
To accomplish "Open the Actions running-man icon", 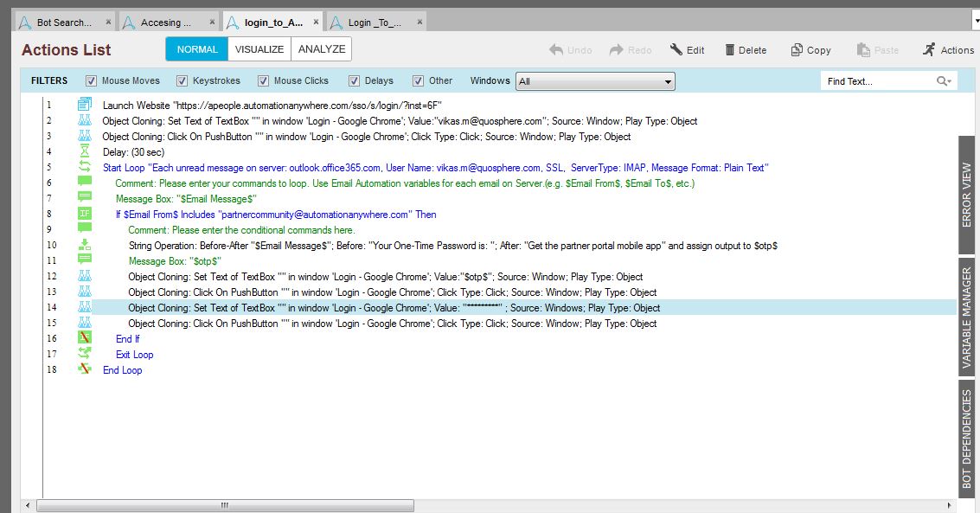I will 929,49.
